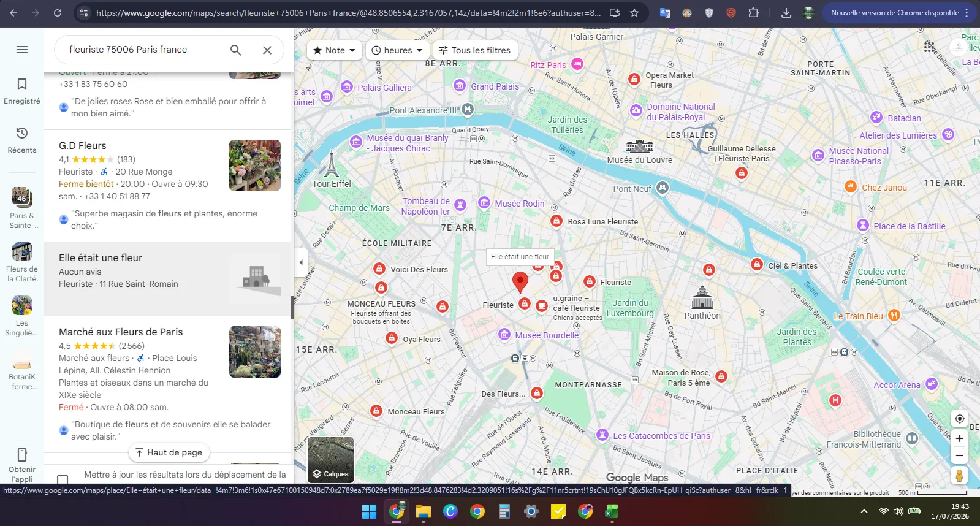Open Nouvelle version de Chrome menu
The height and width of the screenshot is (526, 980).
(900, 13)
